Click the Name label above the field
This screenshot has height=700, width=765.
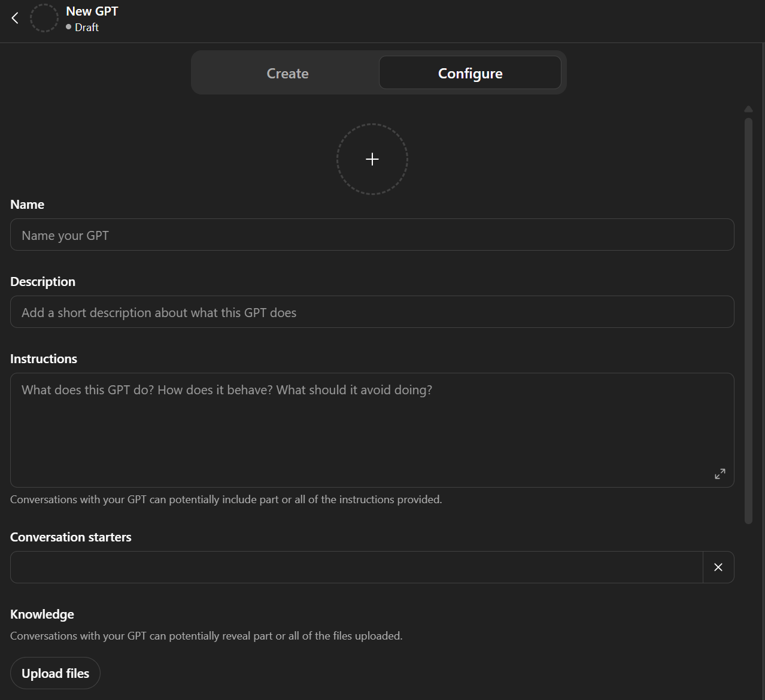27,205
